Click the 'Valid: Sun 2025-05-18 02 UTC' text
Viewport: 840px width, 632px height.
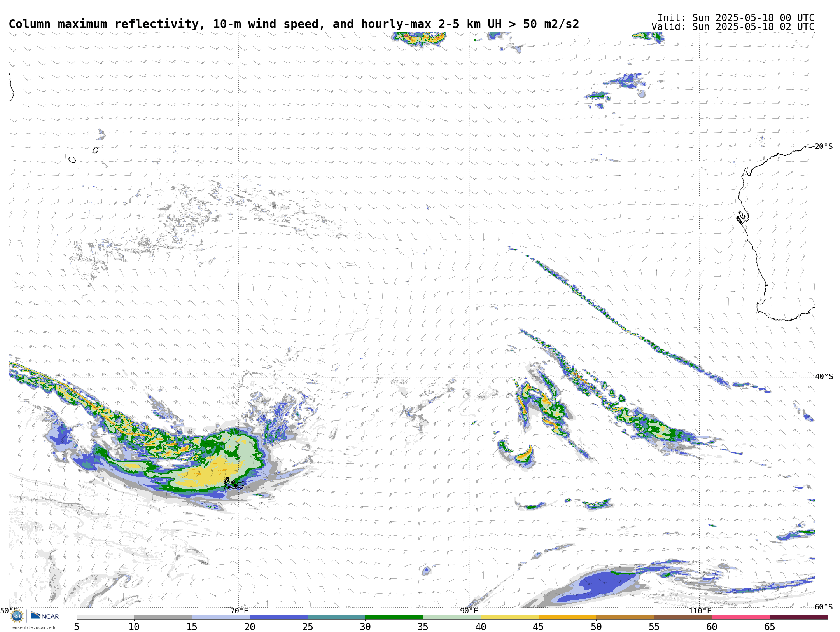pyautogui.click(x=733, y=27)
